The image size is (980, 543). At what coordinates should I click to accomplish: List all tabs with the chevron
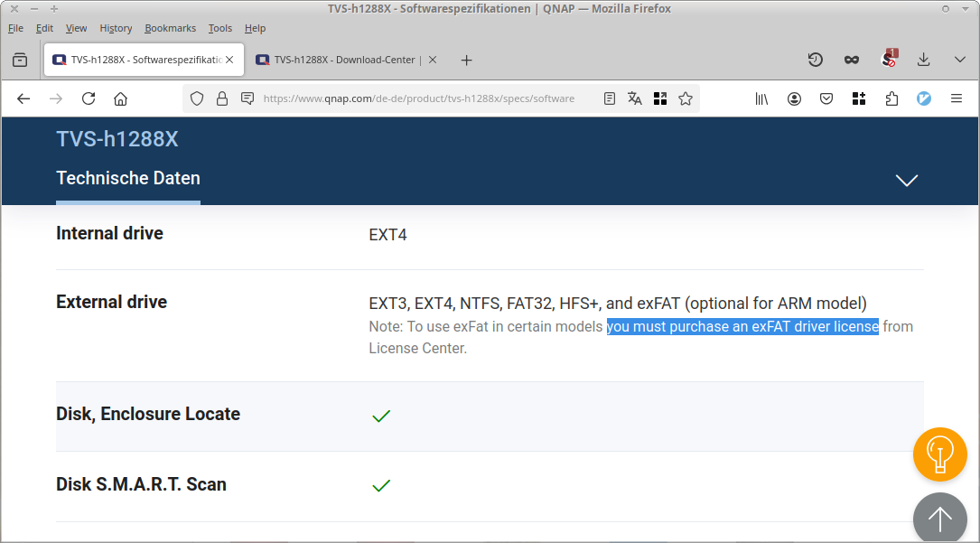pos(960,60)
